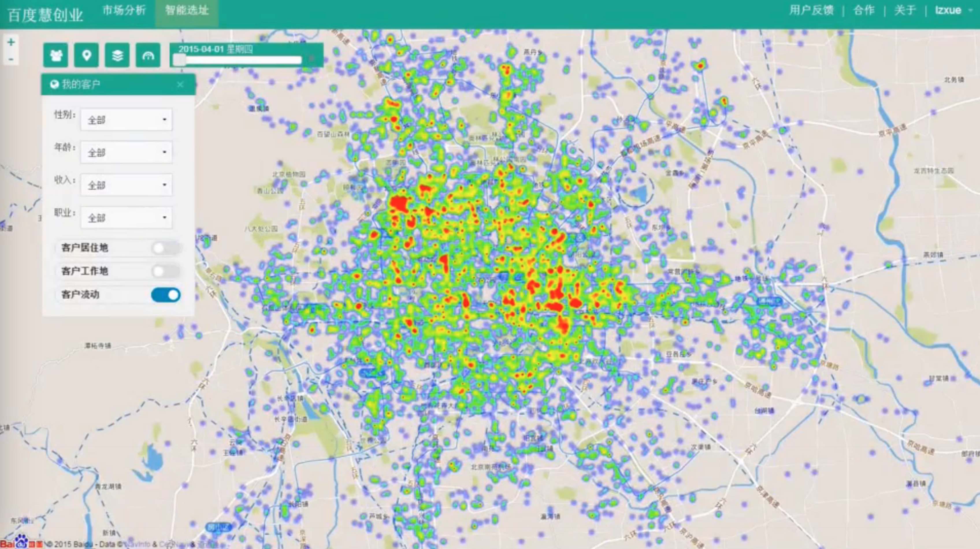The height and width of the screenshot is (549, 980).
Task: Enable the 客户工作地 toggle
Action: [166, 271]
